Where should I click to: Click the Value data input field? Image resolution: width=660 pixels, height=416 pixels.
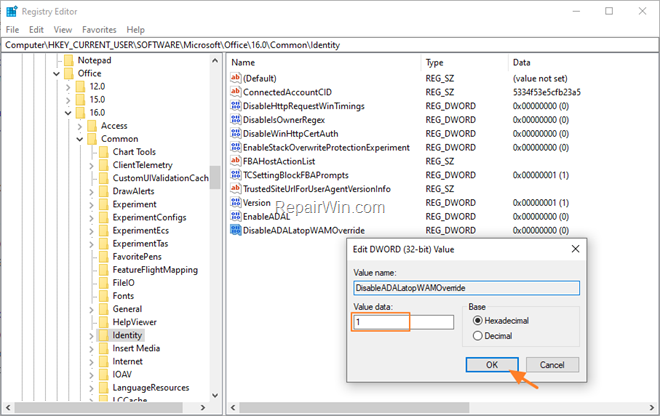pyautogui.click(x=403, y=322)
